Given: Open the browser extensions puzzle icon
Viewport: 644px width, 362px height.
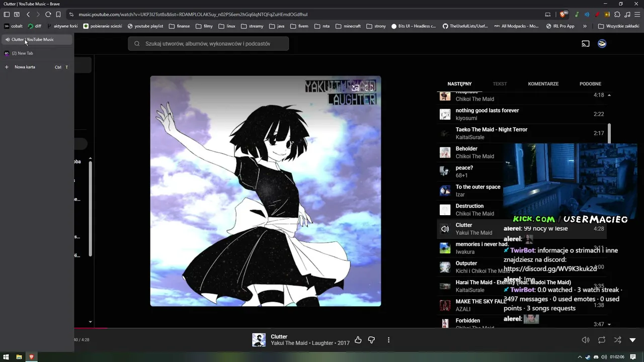Looking at the screenshot, I should point(617,15).
